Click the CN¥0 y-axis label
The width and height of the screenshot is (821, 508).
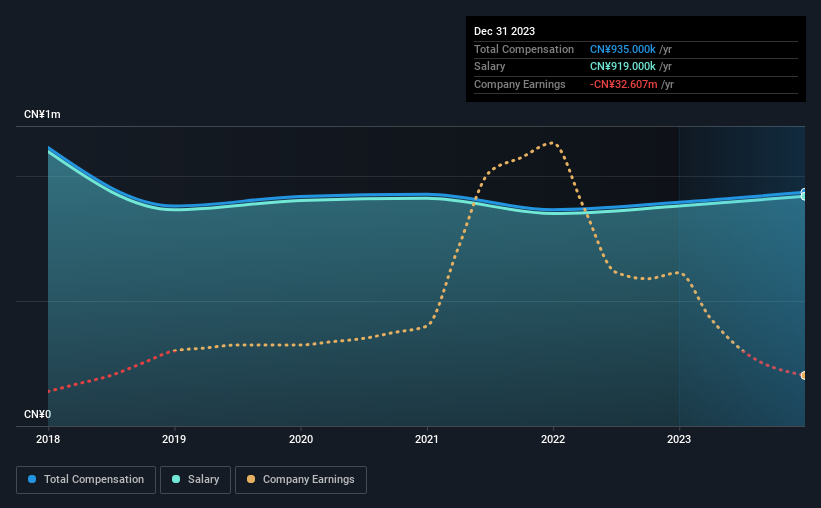(x=38, y=414)
